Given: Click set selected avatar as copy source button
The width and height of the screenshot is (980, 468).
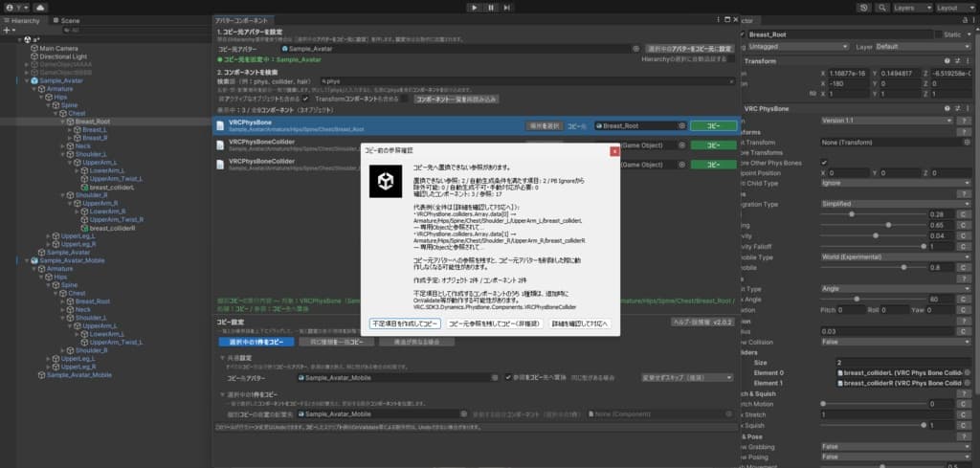Looking at the screenshot, I should point(689,48).
